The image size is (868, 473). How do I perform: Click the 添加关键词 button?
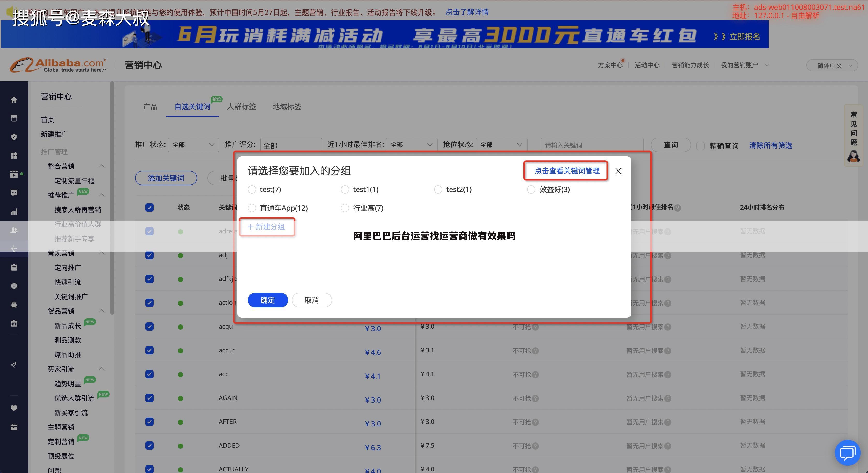click(166, 178)
